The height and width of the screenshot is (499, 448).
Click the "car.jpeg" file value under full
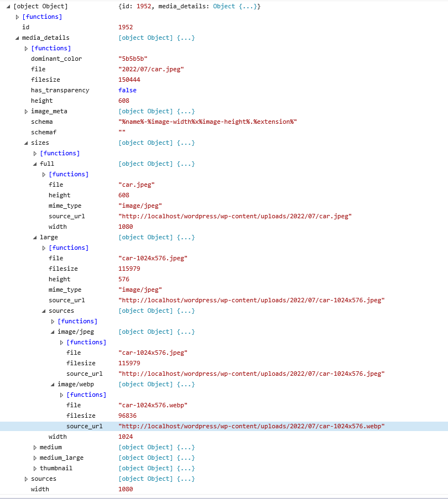point(136,185)
